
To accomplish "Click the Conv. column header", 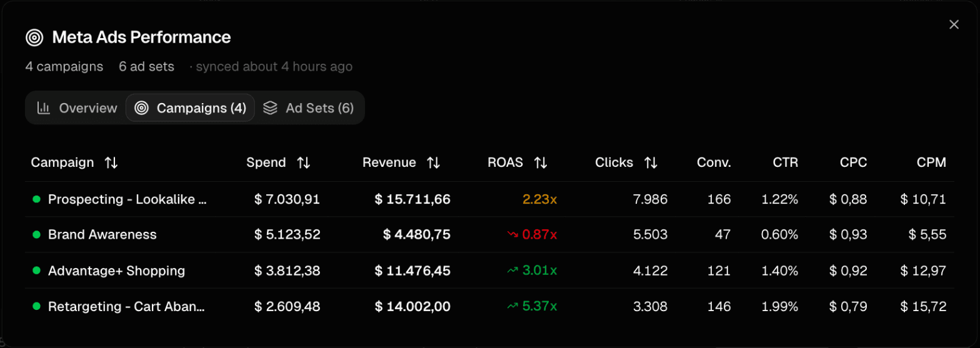I will 714,162.
